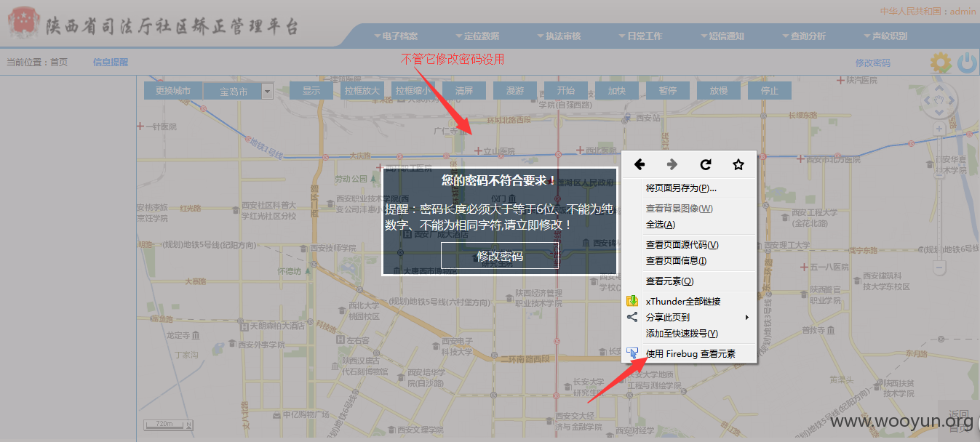Select 将页面另存为 in context menu
Image resolution: width=980 pixels, height=442 pixels.
pos(689,188)
